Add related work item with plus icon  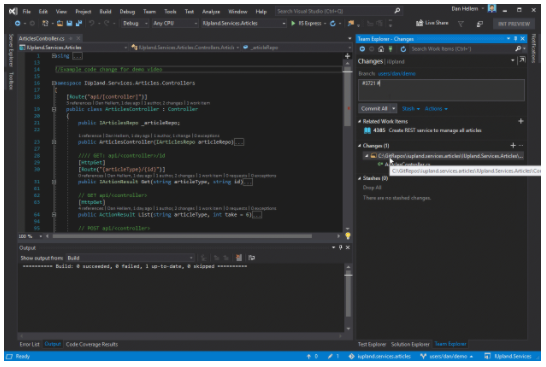[521, 121]
